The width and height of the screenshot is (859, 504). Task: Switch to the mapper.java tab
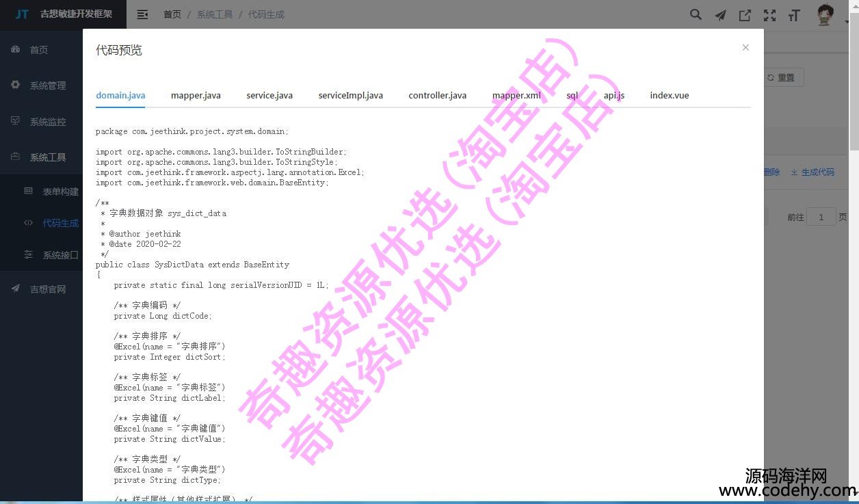click(196, 95)
